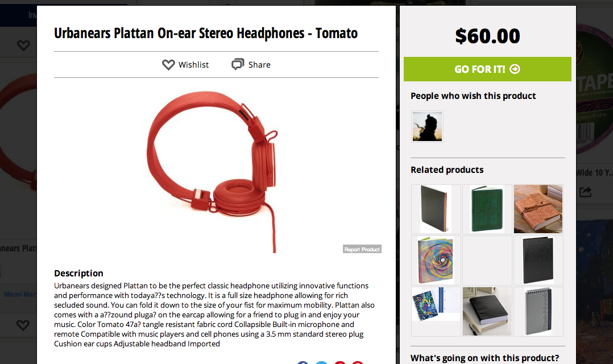Open the grey spiral-bound sketchbook thumbnail
613x364 pixels.
point(539,312)
